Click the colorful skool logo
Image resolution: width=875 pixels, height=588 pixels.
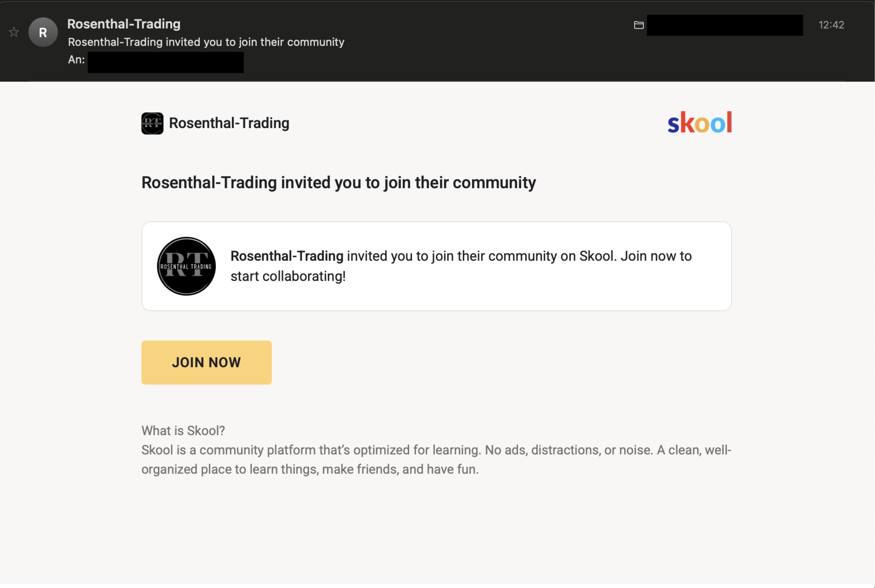click(x=700, y=123)
